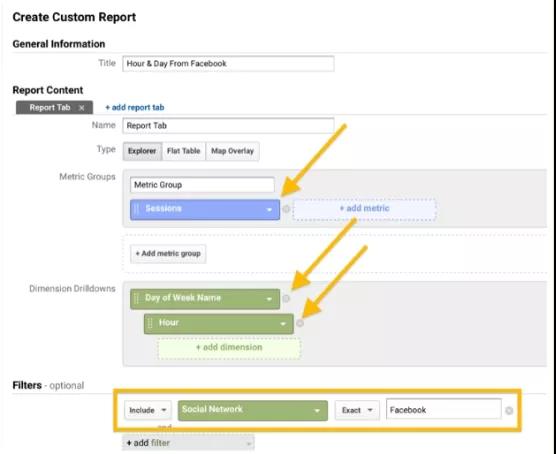Click the drag handle on Hour dimension
Screen dimensions: 556x454
click(x=150, y=323)
